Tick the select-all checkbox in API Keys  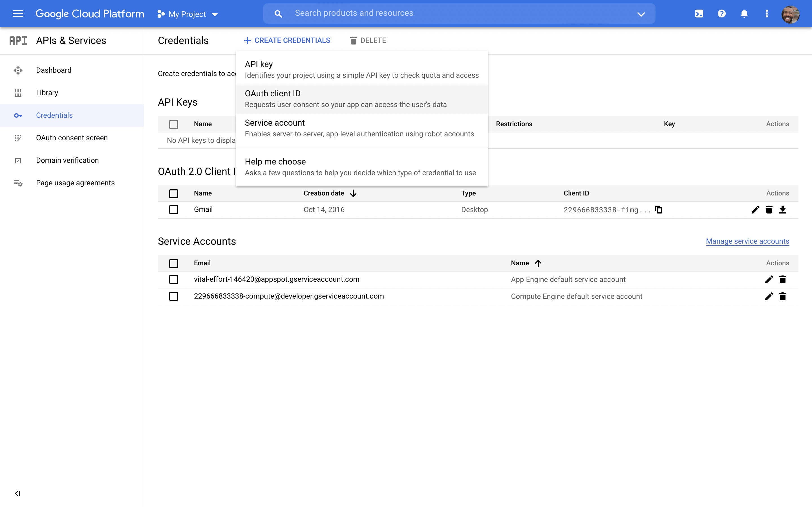(x=173, y=124)
